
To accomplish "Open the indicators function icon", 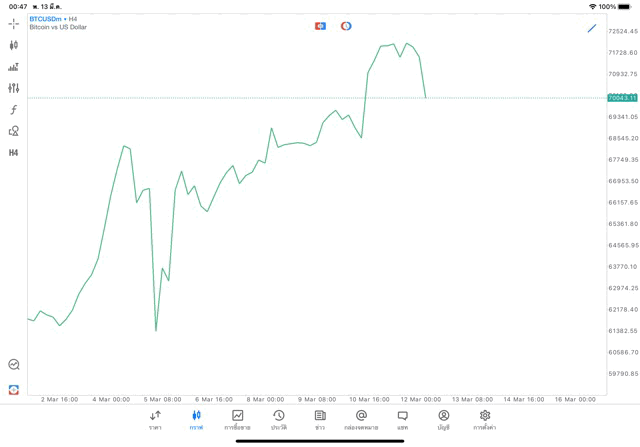I will pyautogui.click(x=14, y=110).
